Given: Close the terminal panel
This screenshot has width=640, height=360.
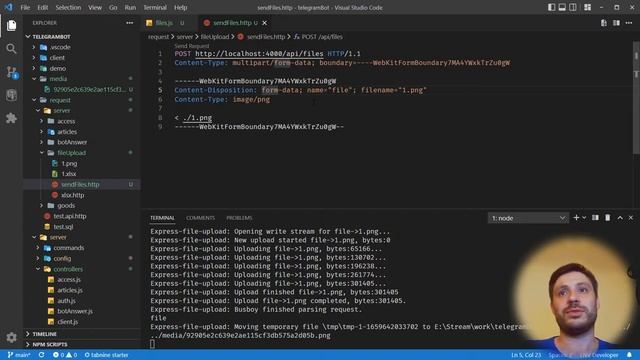Looking at the screenshot, I should pyautogui.click(x=631, y=218).
